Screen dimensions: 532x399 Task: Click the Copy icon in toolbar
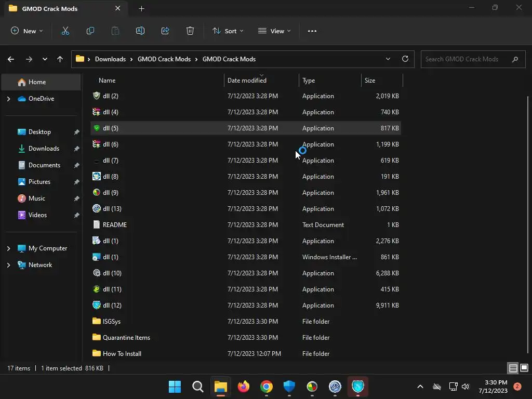(90, 31)
